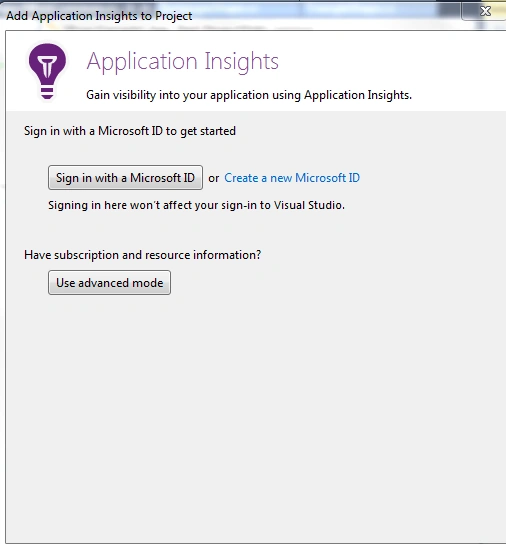The image size is (506, 544).
Task: Open the Create a new Microsoft ID link
Action: click(292, 178)
